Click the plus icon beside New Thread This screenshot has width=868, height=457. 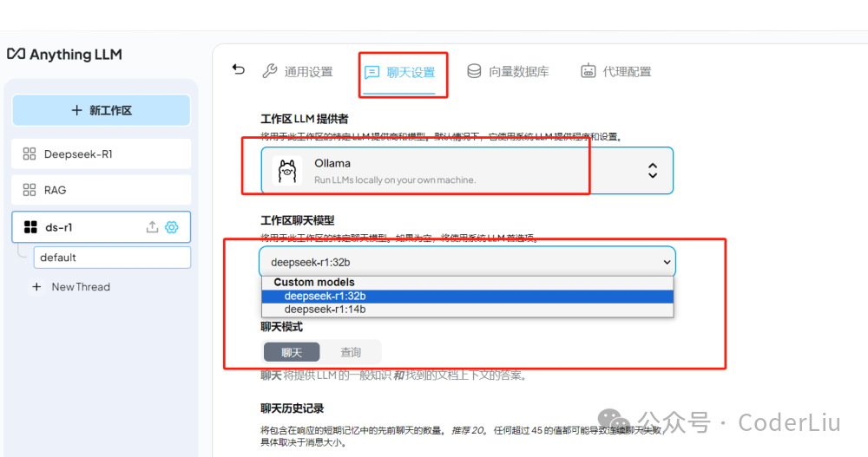pyautogui.click(x=36, y=286)
